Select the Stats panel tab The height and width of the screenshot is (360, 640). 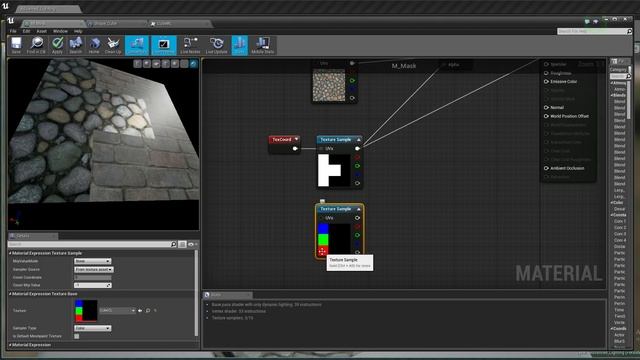[x=227, y=295]
